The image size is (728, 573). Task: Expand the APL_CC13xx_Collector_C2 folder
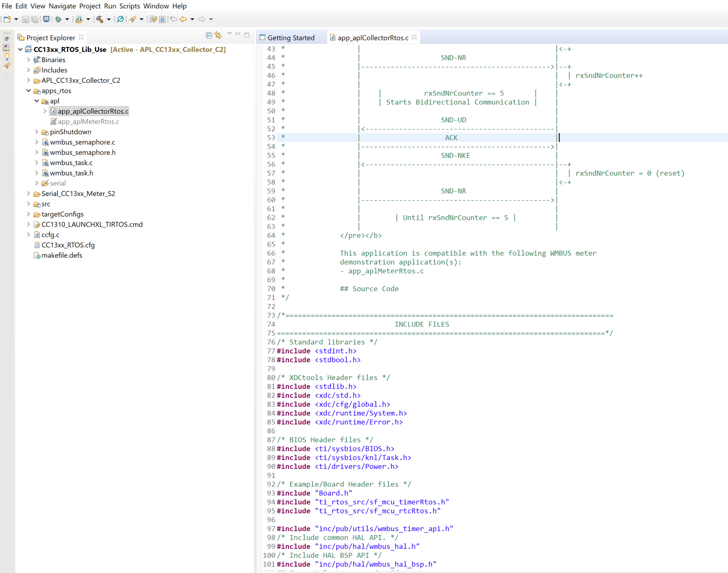(x=28, y=81)
